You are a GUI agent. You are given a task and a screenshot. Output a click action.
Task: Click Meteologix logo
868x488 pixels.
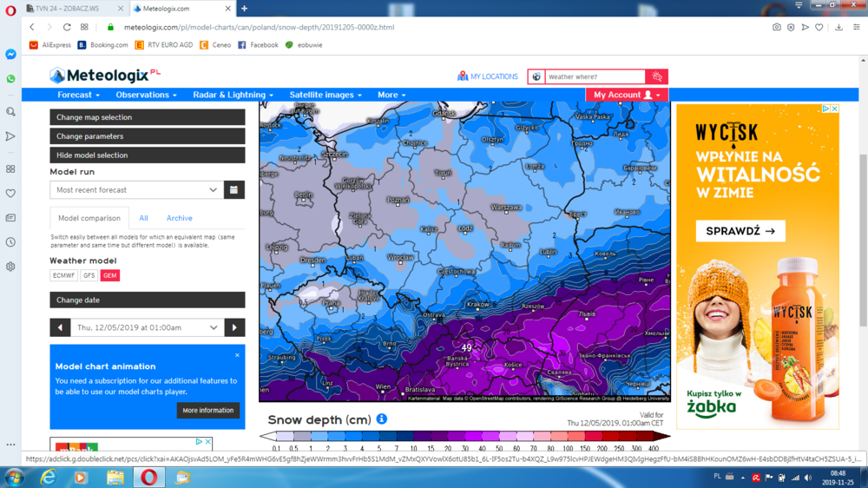104,75
